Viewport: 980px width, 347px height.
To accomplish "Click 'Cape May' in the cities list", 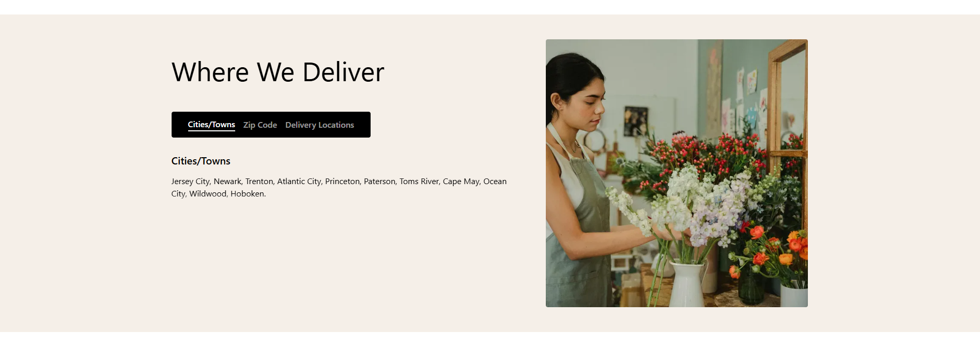I will point(461,182).
